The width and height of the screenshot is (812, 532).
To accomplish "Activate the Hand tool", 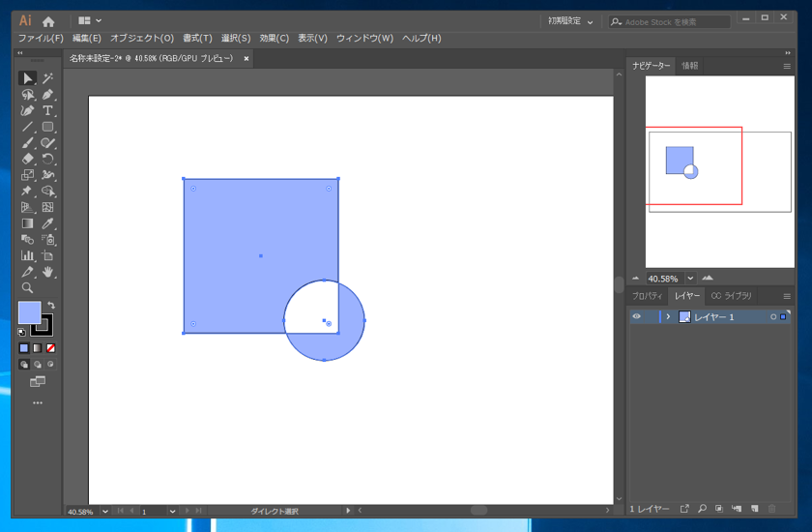I will pyautogui.click(x=47, y=272).
